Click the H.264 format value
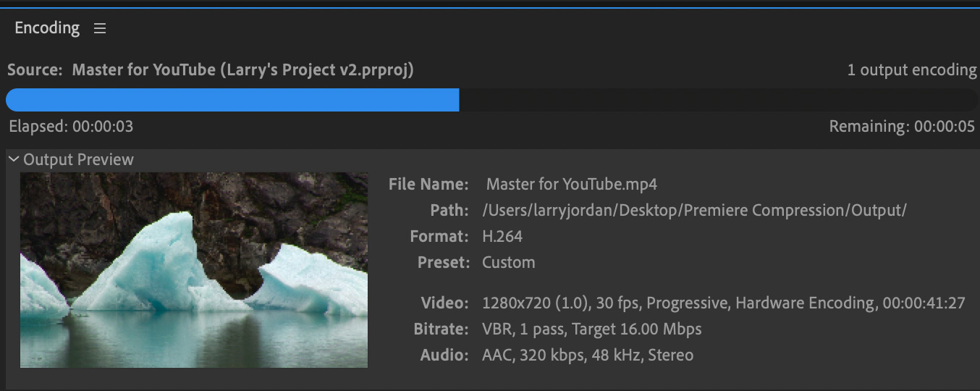 [502, 236]
